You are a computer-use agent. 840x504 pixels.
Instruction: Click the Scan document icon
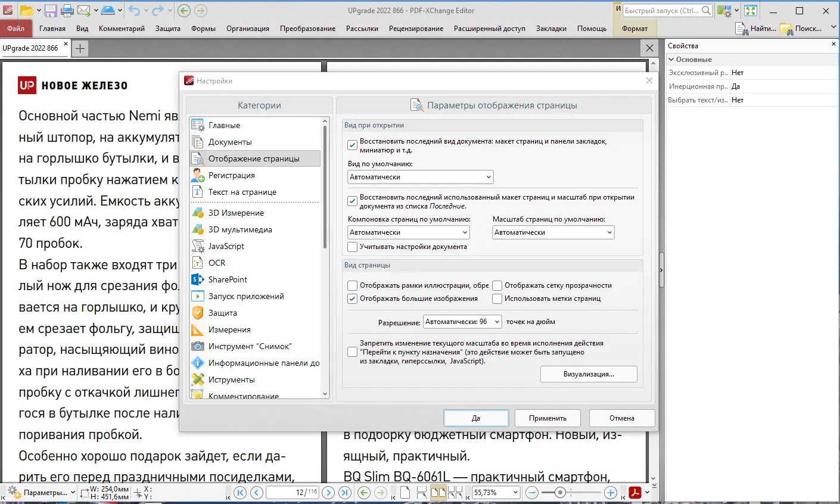pos(107,10)
